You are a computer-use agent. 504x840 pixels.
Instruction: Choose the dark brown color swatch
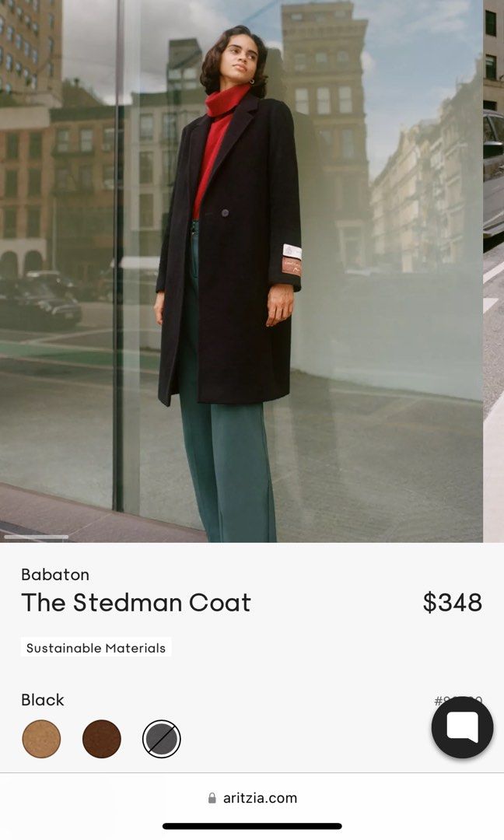(102, 739)
